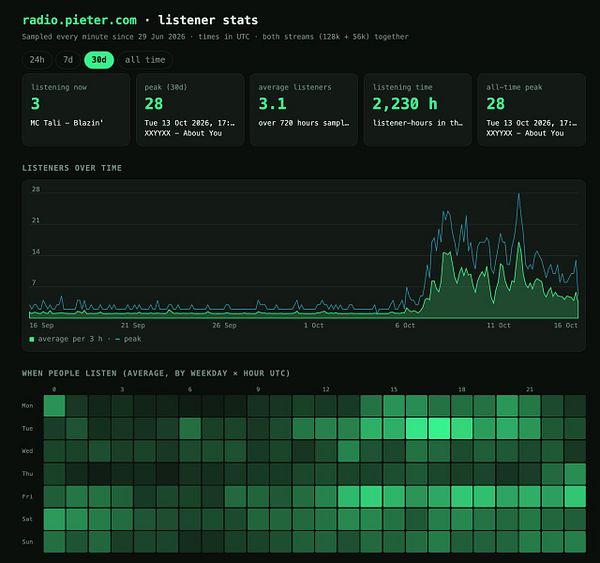Click the 'peak' legend label under chart

(x=132, y=339)
